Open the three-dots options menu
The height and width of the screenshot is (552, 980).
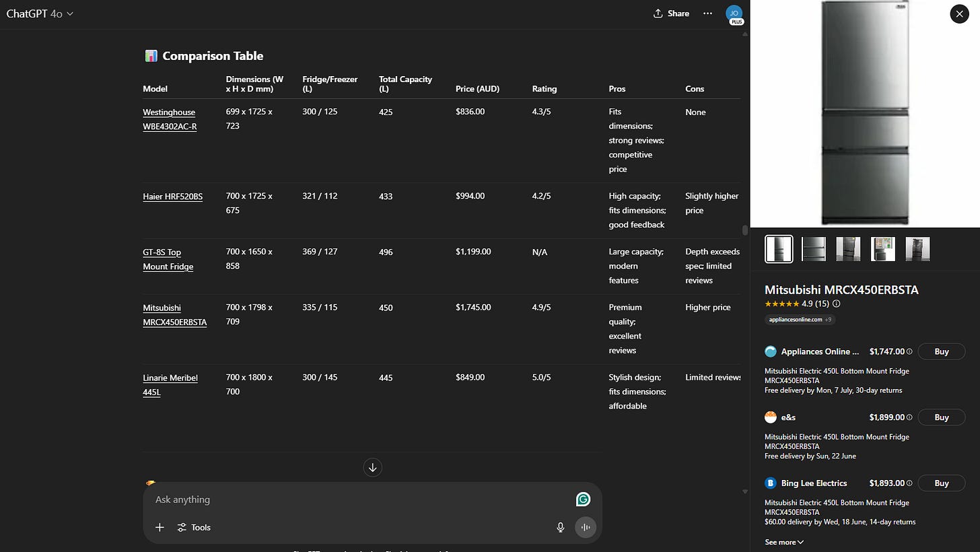(707, 13)
